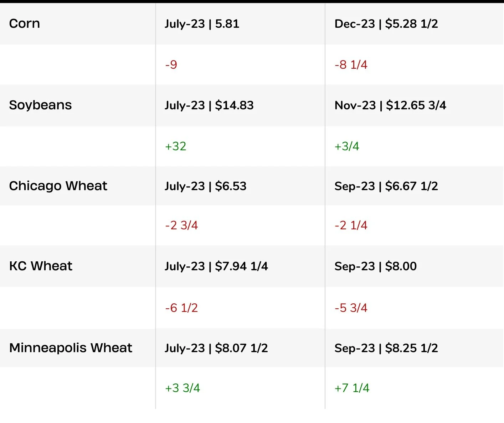The height and width of the screenshot is (423, 504).
Task: Select the Corn row label
Action: coord(25,23)
